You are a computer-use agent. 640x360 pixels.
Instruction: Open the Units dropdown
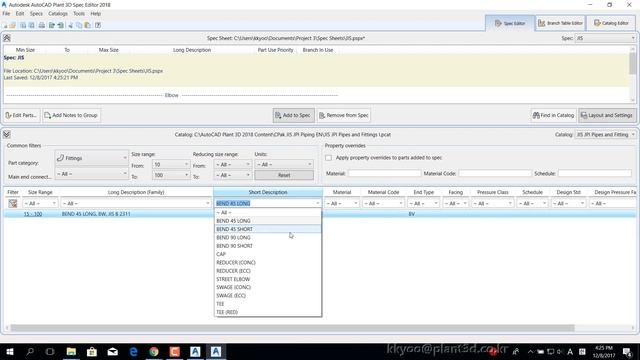(284, 164)
